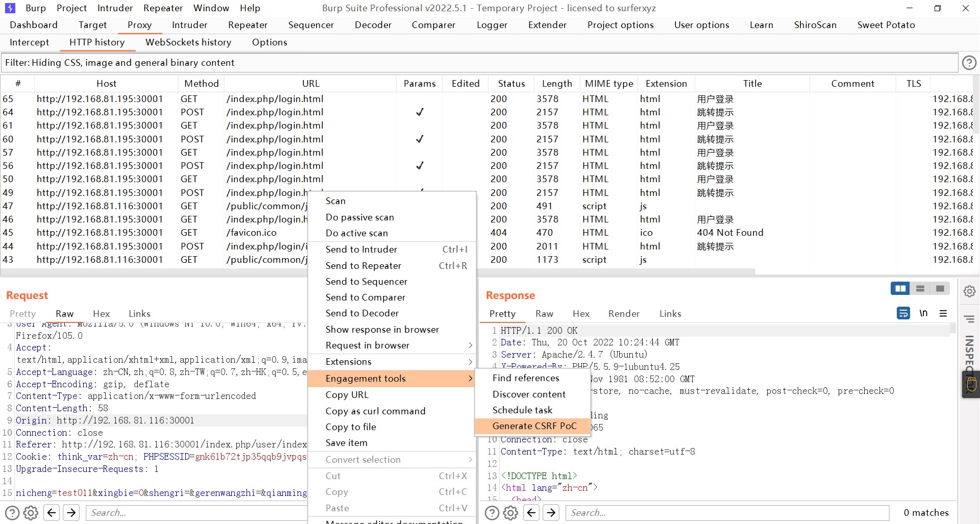
Task: Go to next Request search match
Action: click(x=71, y=513)
